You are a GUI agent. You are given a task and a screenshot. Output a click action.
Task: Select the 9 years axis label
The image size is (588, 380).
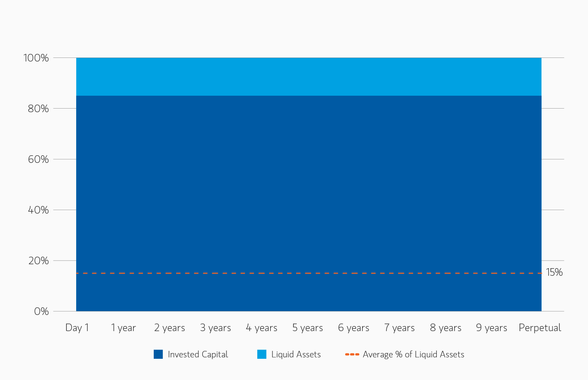(x=491, y=328)
